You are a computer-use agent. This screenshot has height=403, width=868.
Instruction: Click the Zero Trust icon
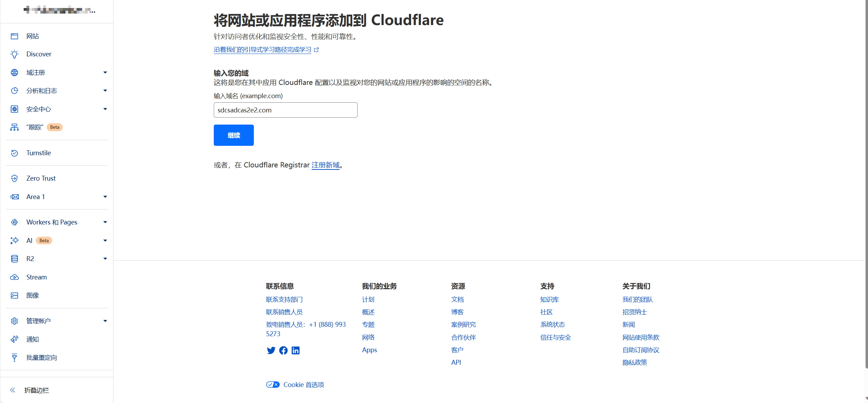pyautogui.click(x=14, y=179)
